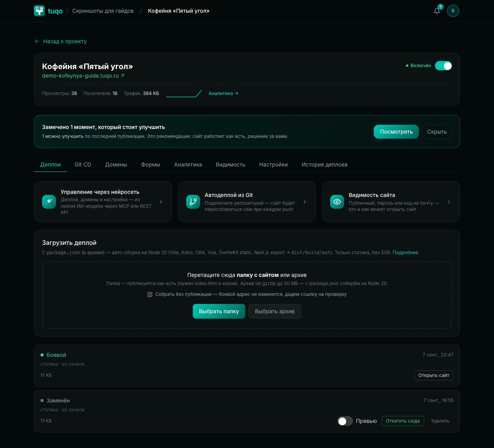Click the Загрузить деплой heading

[69, 243]
